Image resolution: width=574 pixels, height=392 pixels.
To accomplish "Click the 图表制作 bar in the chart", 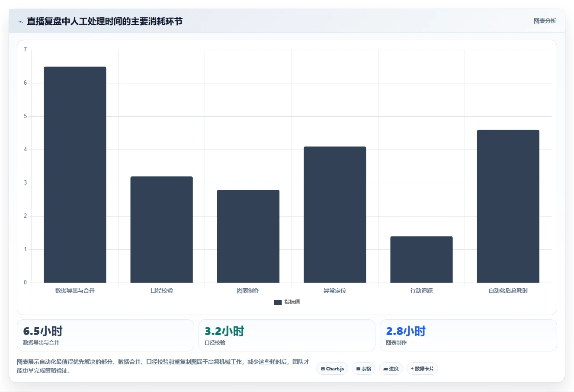I will (248, 236).
